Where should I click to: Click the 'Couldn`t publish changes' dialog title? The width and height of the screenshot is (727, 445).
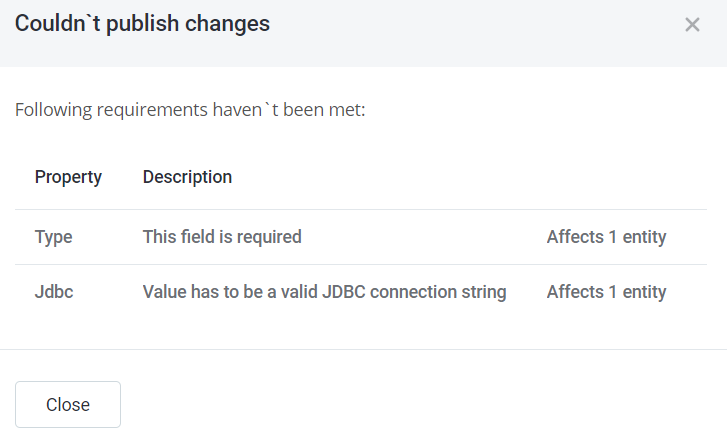(x=142, y=24)
